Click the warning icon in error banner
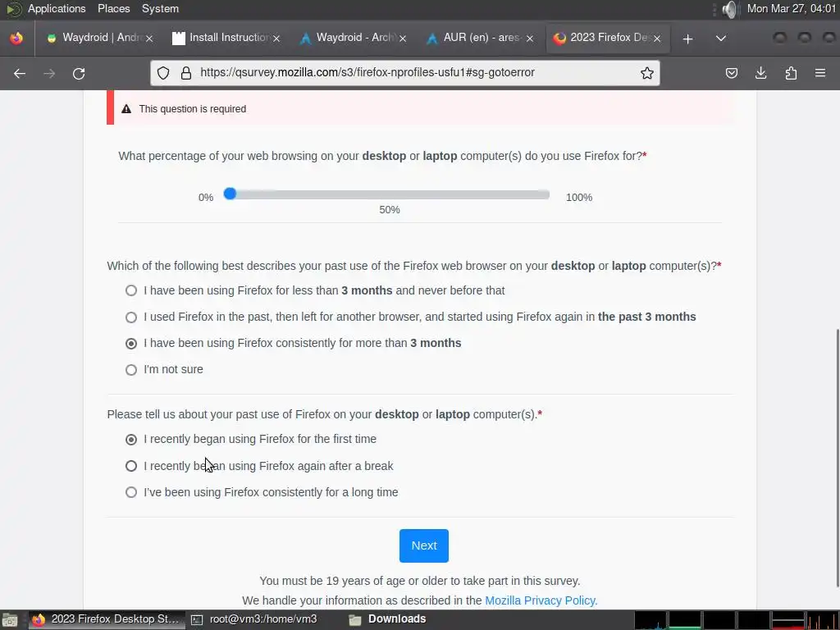Screen dimensions: 840x630 tap(126, 109)
